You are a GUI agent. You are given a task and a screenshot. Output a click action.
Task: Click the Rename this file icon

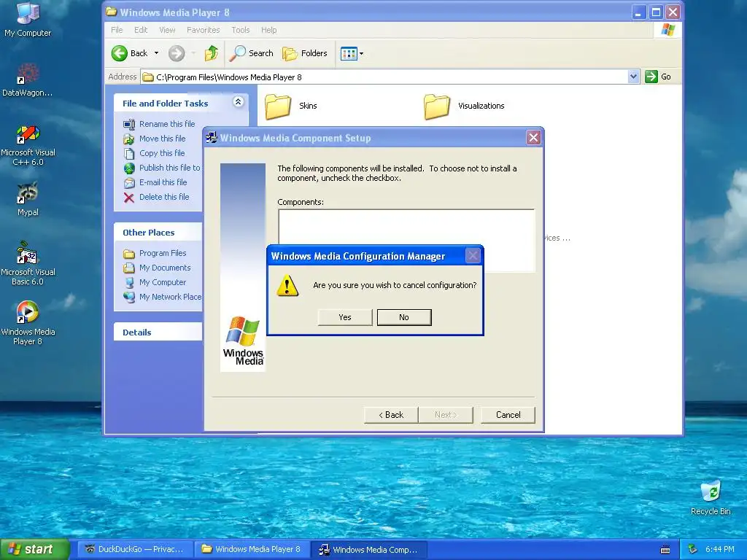129,124
